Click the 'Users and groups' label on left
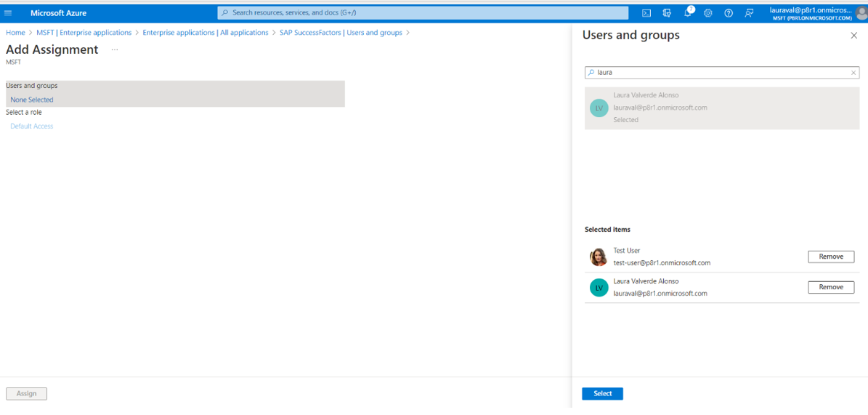The width and height of the screenshot is (868, 415). (31, 86)
